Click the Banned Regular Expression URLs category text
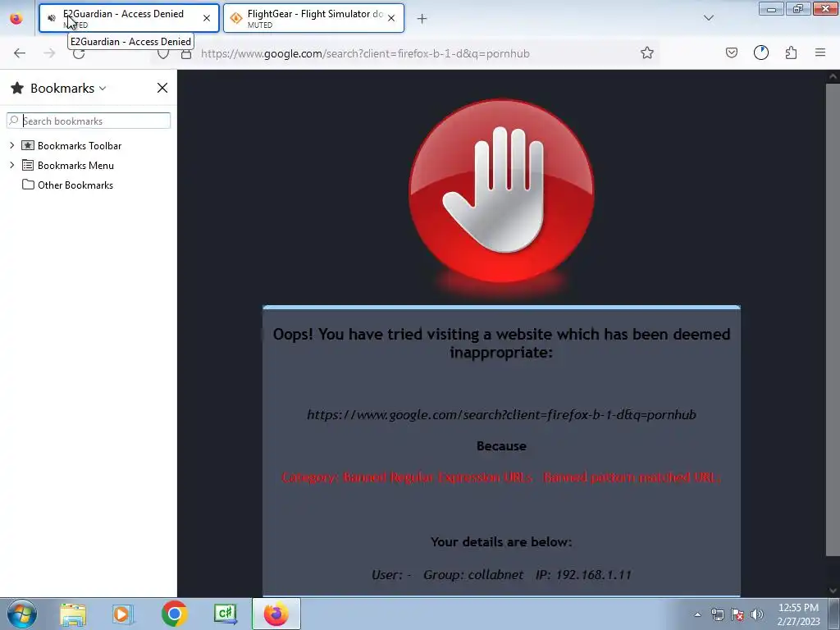840x630 pixels. coord(501,477)
